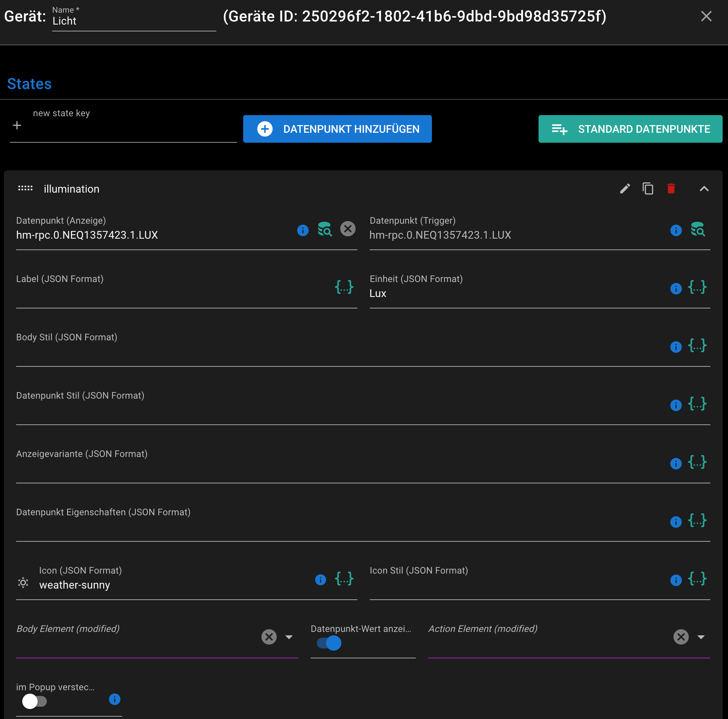Image resolution: width=728 pixels, height=719 pixels.
Task: Enable the im Popup verstecken switch
Action: click(35, 701)
